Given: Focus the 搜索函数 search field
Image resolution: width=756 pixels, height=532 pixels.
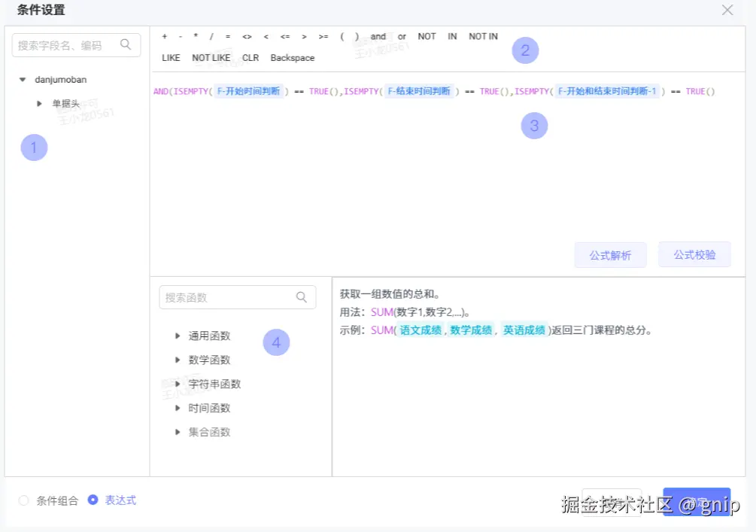Looking at the screenshot, I should coord(237,297).
